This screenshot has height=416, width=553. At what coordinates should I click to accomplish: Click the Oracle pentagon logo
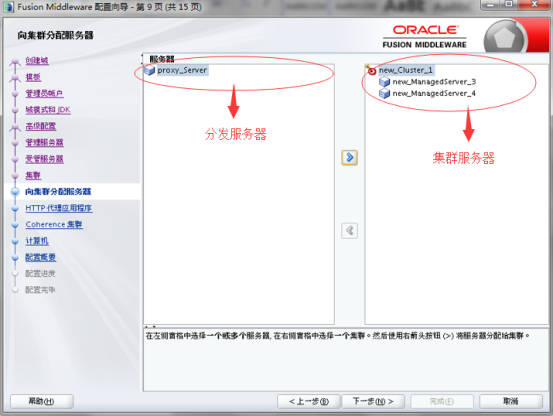click(505, 37)
